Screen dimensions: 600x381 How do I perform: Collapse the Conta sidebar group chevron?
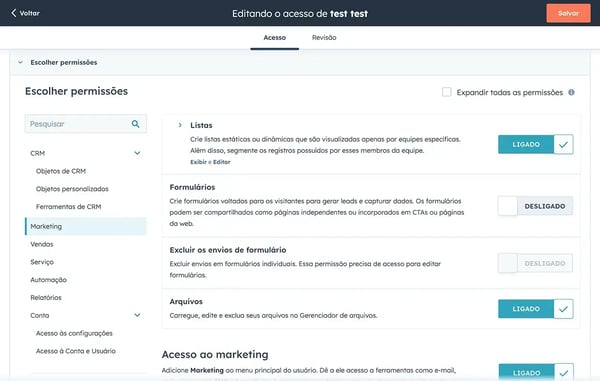137,315
